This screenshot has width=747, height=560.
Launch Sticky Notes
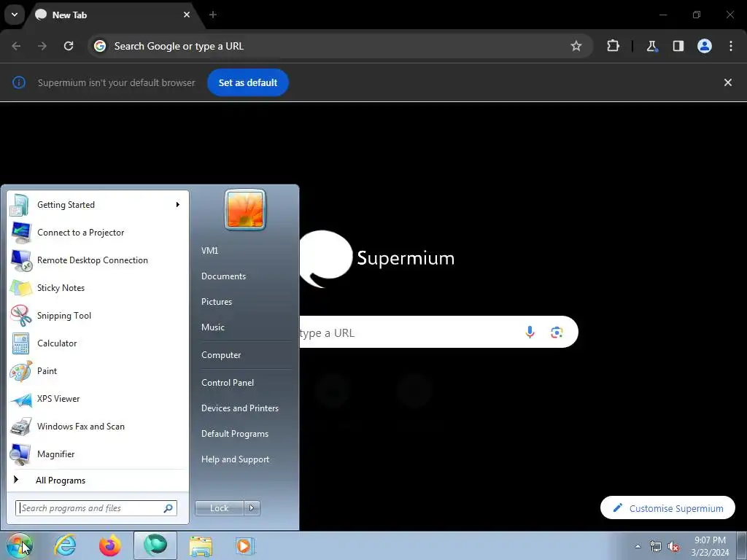pyautogui.click(x=98, y=287)
